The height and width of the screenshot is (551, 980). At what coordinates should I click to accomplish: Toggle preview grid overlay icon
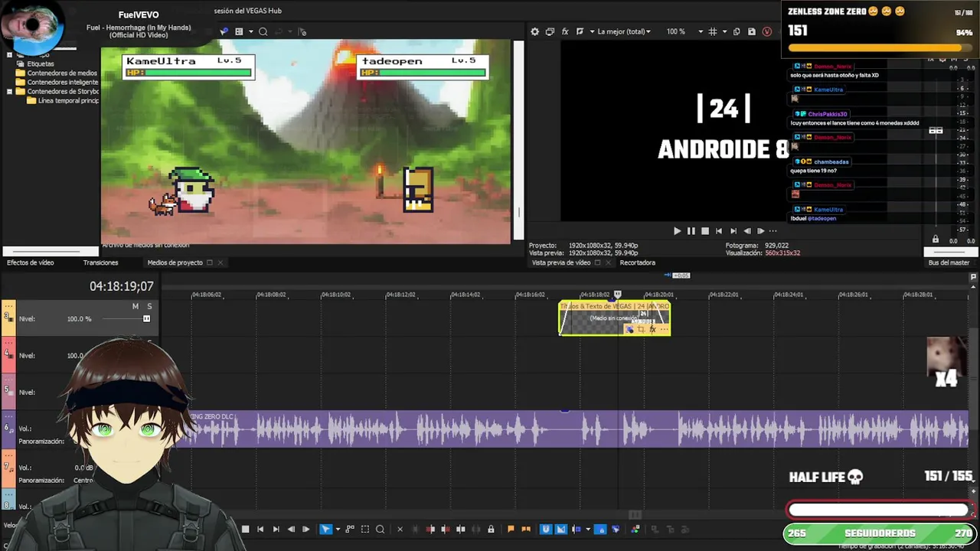[x=713, y=31]
